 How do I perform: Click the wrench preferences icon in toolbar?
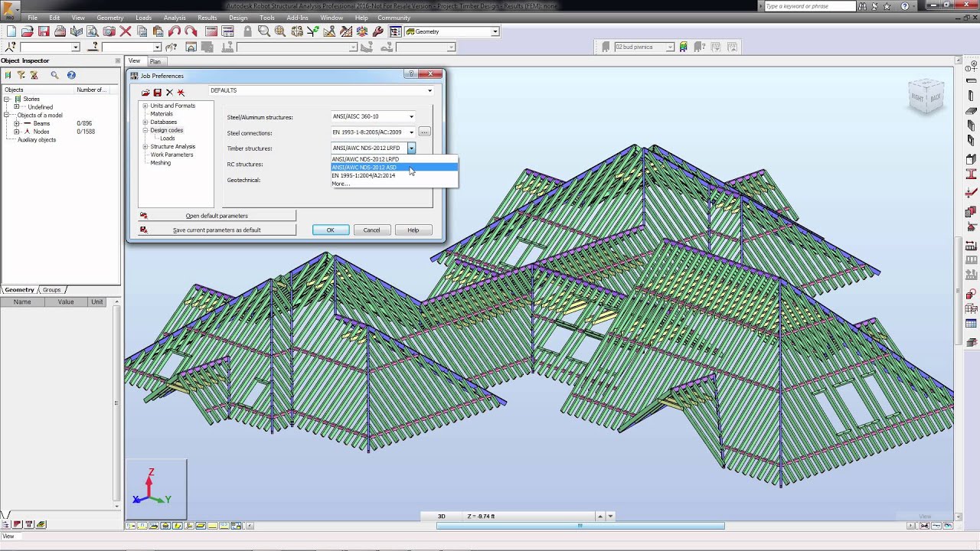pyautogui.click(x=378, y=31)
